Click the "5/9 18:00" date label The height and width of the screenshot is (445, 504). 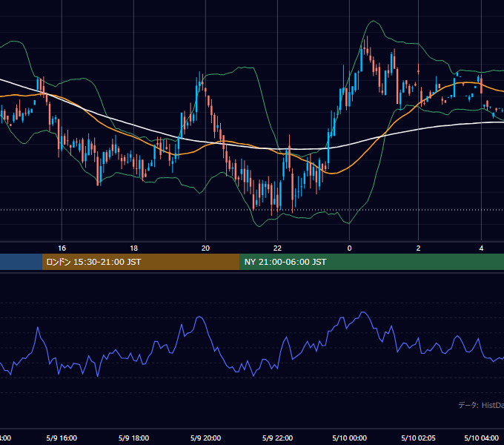133,438
